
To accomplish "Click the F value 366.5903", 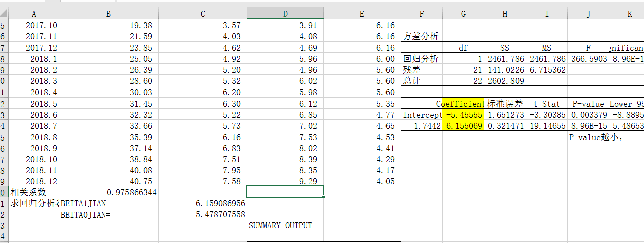I will click(588, 59).
